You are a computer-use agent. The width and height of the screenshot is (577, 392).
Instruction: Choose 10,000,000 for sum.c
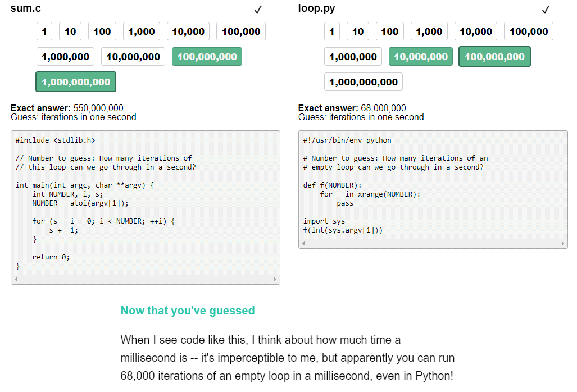[x=133, y=57]
